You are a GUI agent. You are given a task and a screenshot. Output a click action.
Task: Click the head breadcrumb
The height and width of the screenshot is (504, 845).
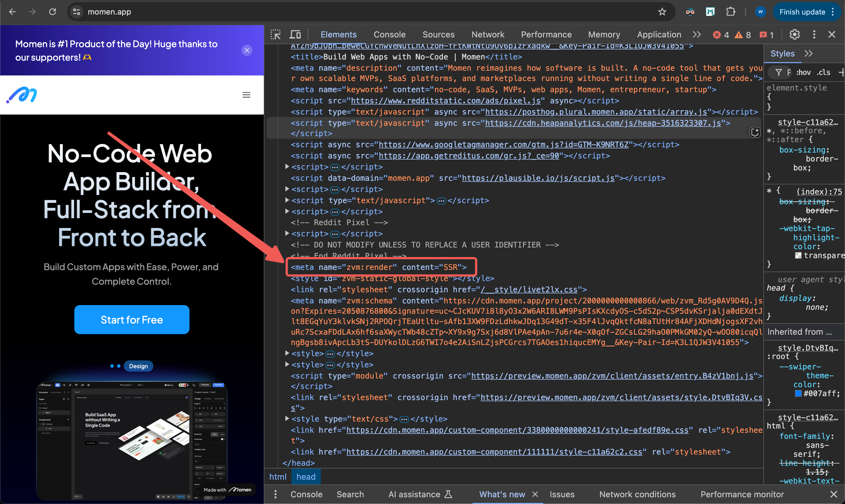click(306, 477)
